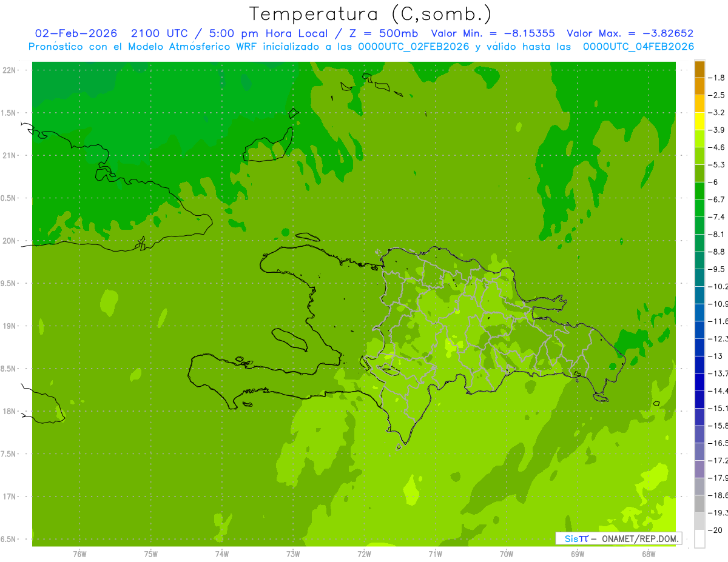Click the '18N' latitude label
This screenshot has height=562, width=728.
10,411
